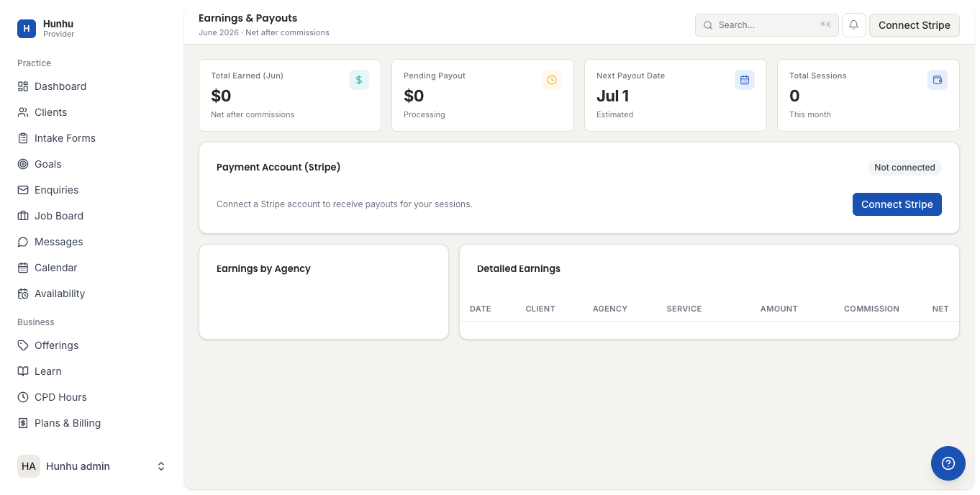Open help with the question mark button
980x495 pixels.
click(948, 463)
